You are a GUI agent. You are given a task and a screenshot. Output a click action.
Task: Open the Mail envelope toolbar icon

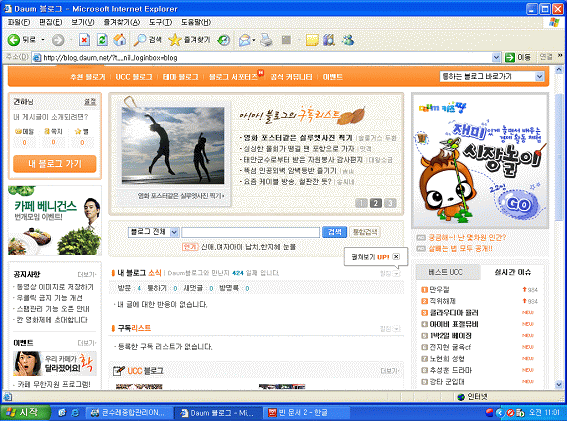tap(245, 40)
